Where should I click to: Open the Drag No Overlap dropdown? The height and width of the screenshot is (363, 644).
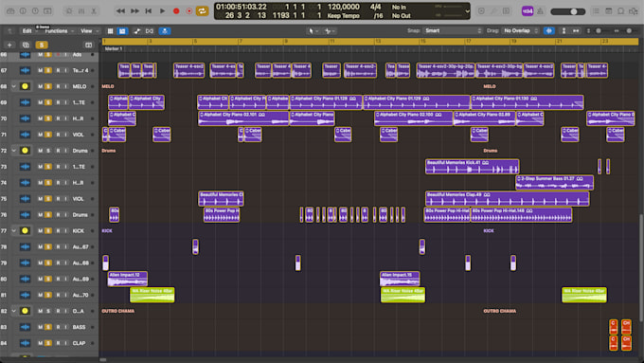pyautogui.click(x=521, y=31)
